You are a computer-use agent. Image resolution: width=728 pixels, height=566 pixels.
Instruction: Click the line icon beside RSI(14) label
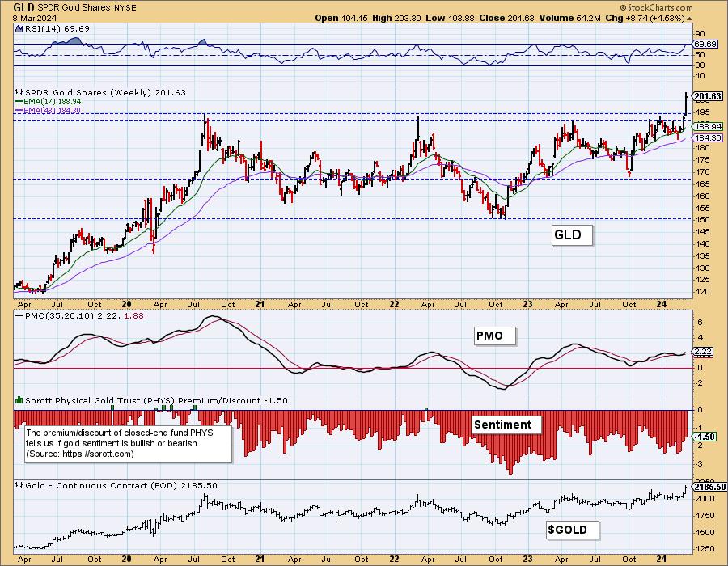coord(19,28)
